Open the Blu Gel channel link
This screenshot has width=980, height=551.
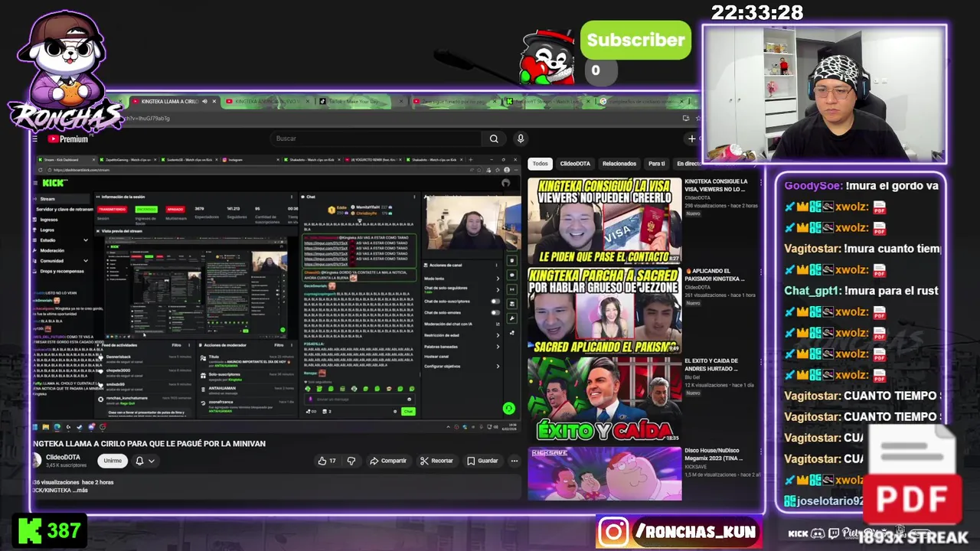click(x=692, y=377)
